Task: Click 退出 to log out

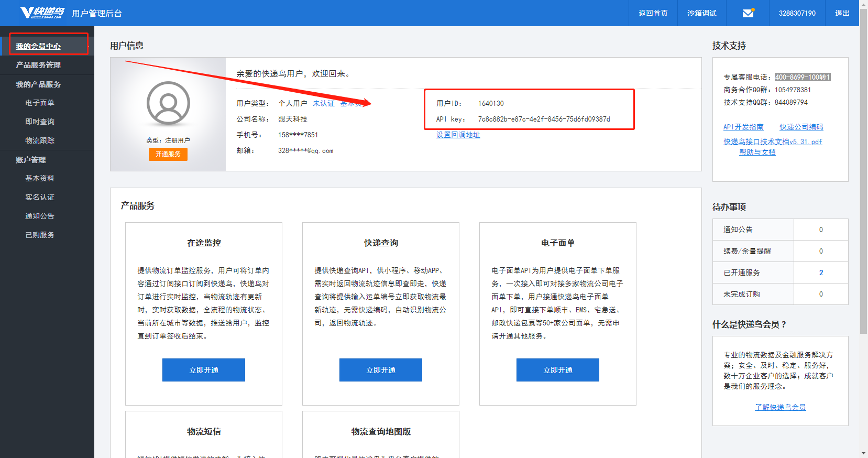Action: pos(842,13)
